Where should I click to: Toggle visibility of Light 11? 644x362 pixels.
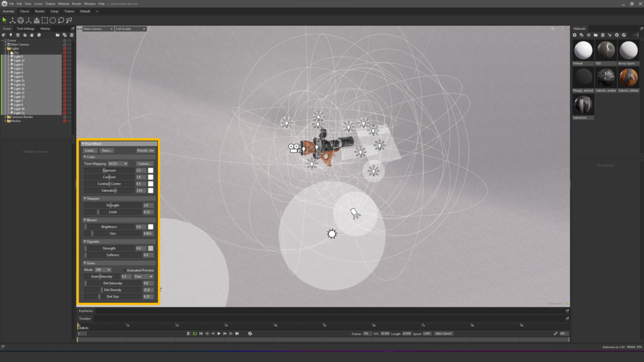point(69,113)
